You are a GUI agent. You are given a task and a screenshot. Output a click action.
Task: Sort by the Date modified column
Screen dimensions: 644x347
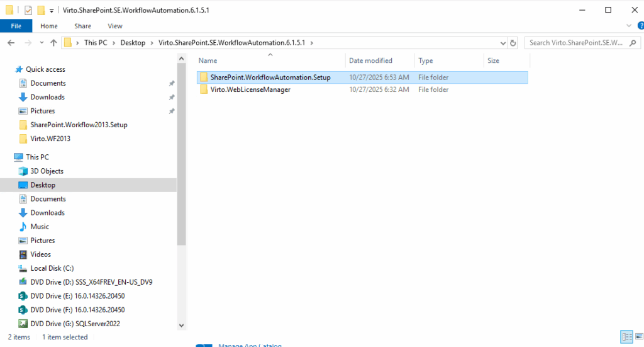370,60
